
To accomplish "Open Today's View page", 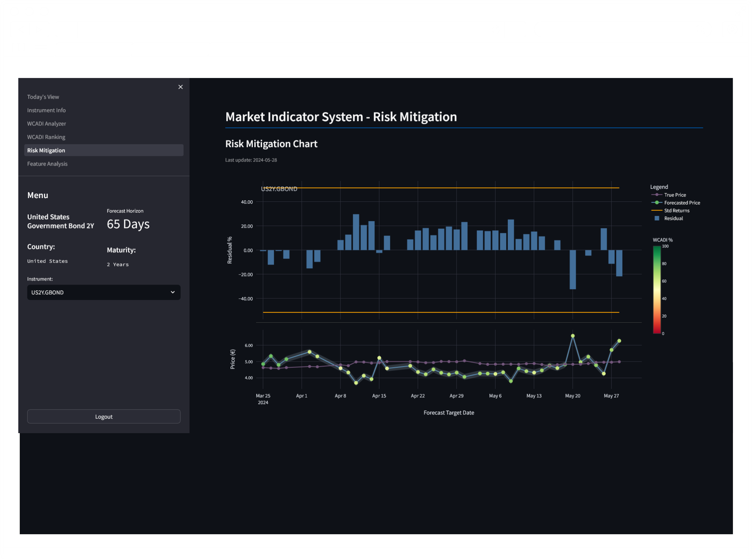I will 43,97.
